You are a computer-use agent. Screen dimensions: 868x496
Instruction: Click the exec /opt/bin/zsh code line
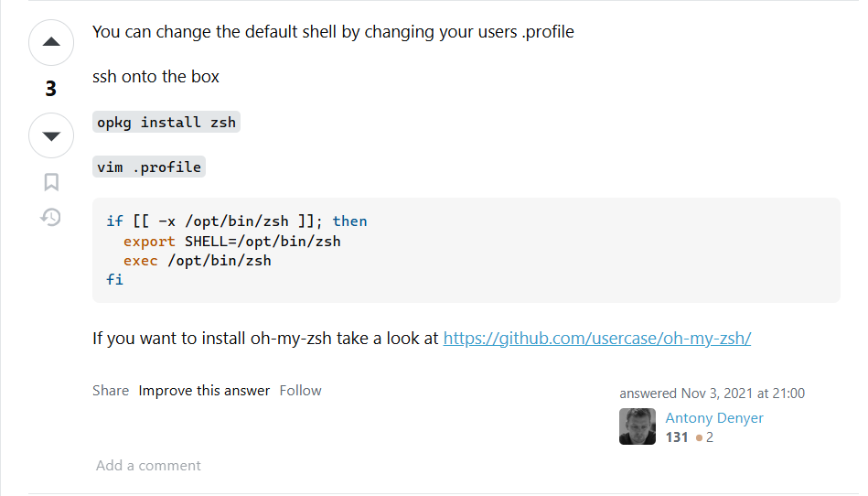pos(198,261)
